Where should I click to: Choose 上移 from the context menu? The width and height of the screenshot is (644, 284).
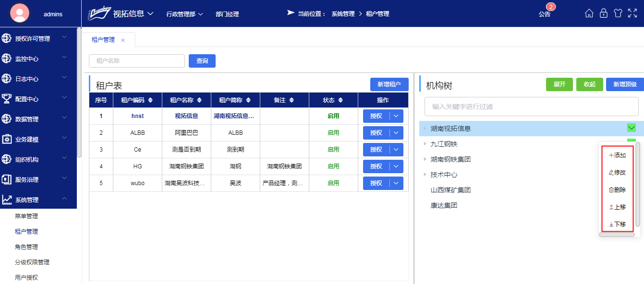(x=618, y=207)
